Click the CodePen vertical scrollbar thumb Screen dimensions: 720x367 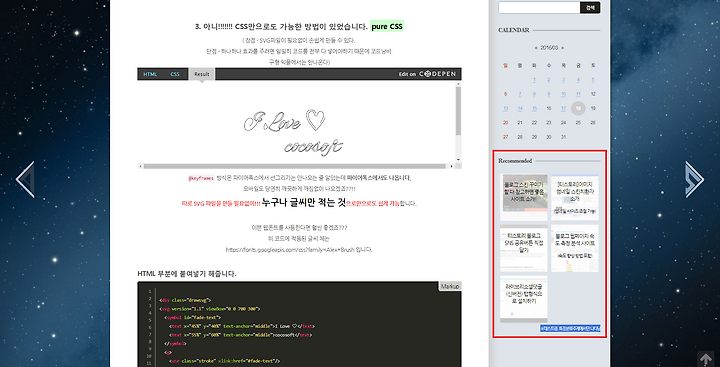[458, 111]
